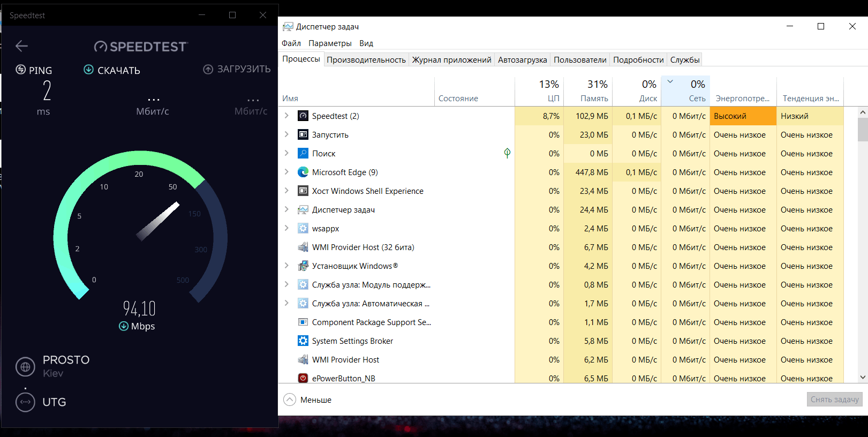Click the Speedtest process icon
Screen dimensions: 868x437
tap(303, 116)
